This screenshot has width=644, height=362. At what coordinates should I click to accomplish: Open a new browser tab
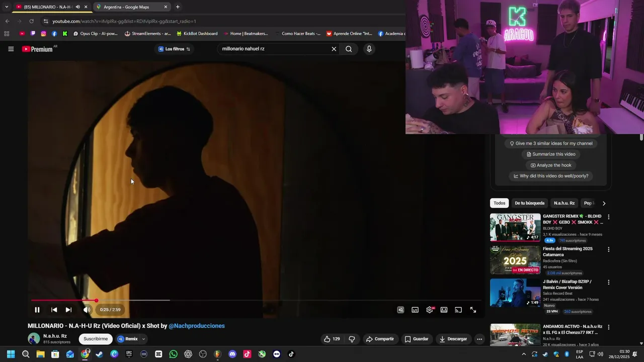178,7
